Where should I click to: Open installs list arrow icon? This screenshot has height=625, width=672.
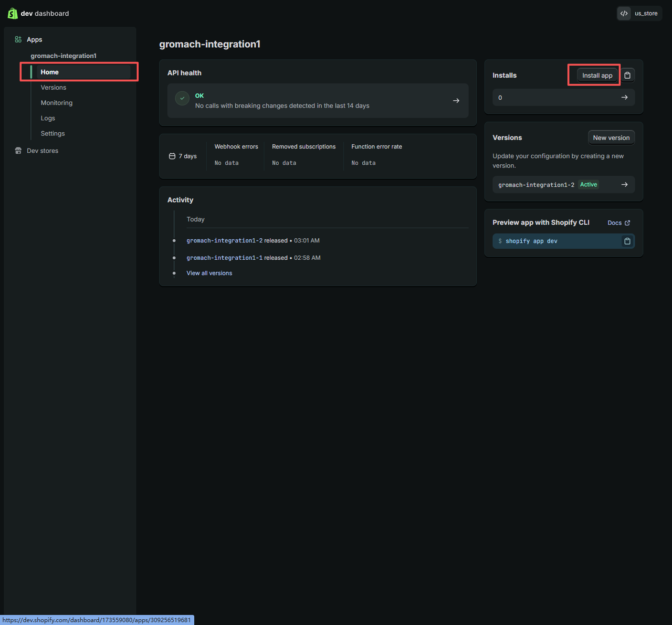(x=624, y=98)
